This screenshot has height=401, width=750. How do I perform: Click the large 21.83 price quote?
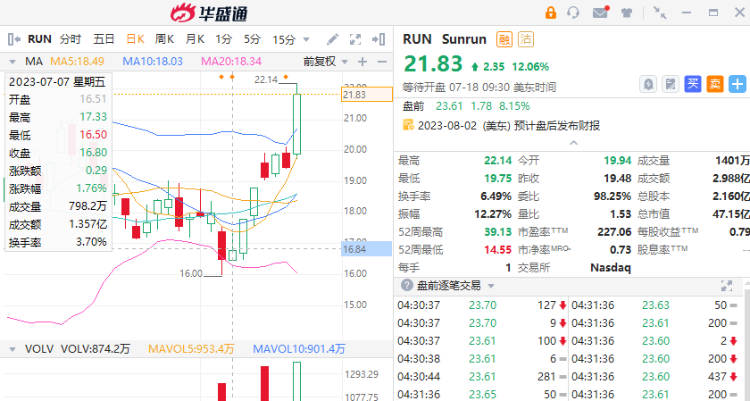pyautogui.click(x=433, y=64)
